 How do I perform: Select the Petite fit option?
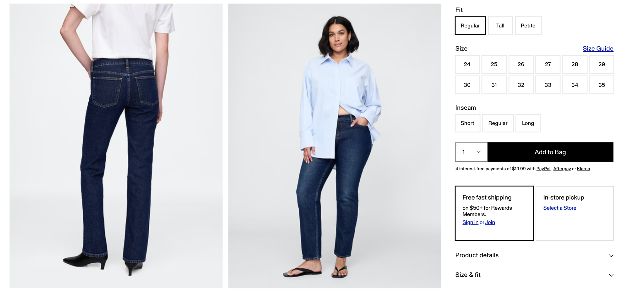click(528, 26)
